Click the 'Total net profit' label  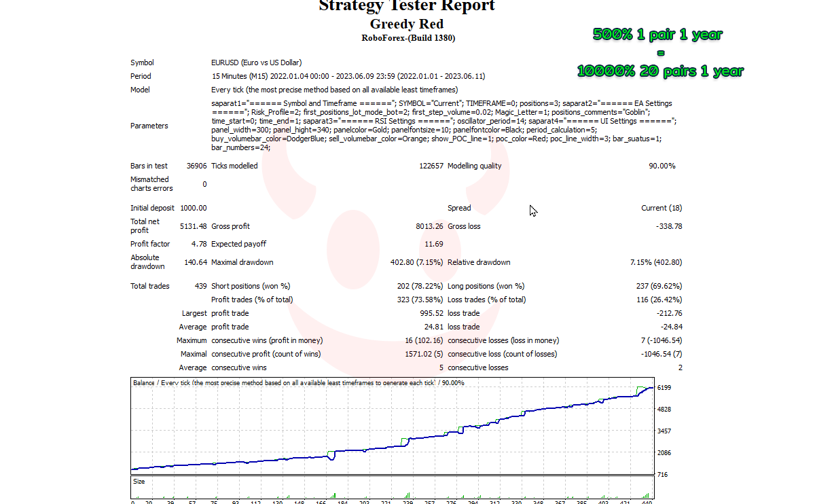click(x=145, y=226)
